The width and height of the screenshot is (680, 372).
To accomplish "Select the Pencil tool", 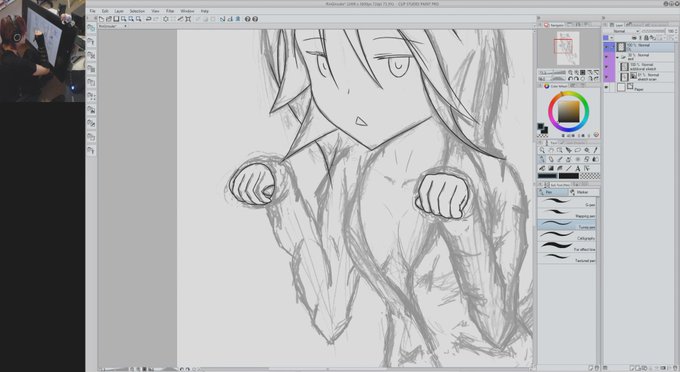I will pyautogui.click(x=551, y=159).
